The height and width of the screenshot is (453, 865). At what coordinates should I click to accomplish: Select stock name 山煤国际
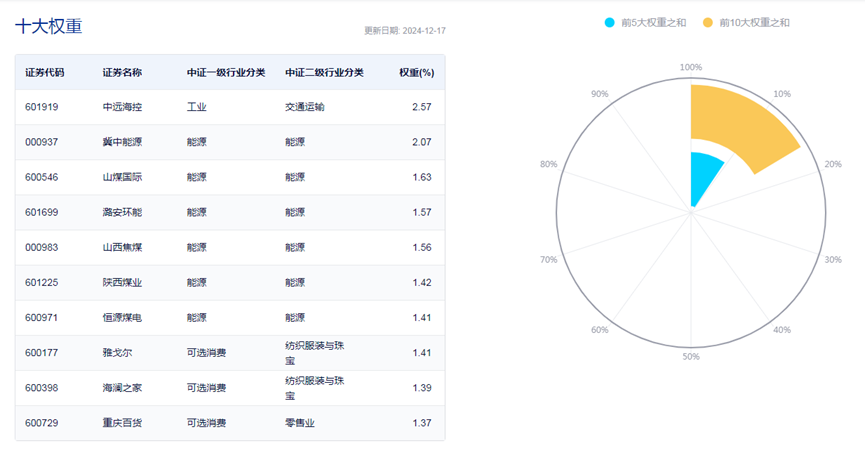point(122,177)
